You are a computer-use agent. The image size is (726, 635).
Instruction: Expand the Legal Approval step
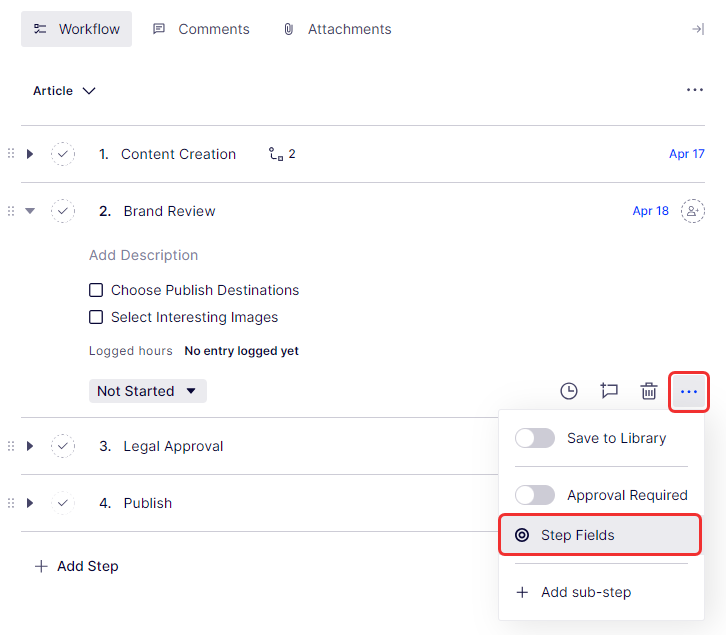click(x=30, y=446)
